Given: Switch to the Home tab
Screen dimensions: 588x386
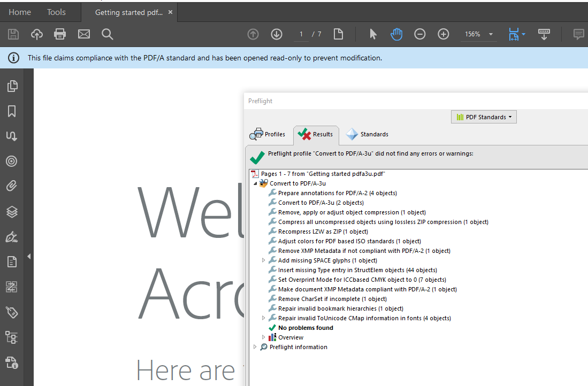Looking at the screenshot, I should [20, 12].
